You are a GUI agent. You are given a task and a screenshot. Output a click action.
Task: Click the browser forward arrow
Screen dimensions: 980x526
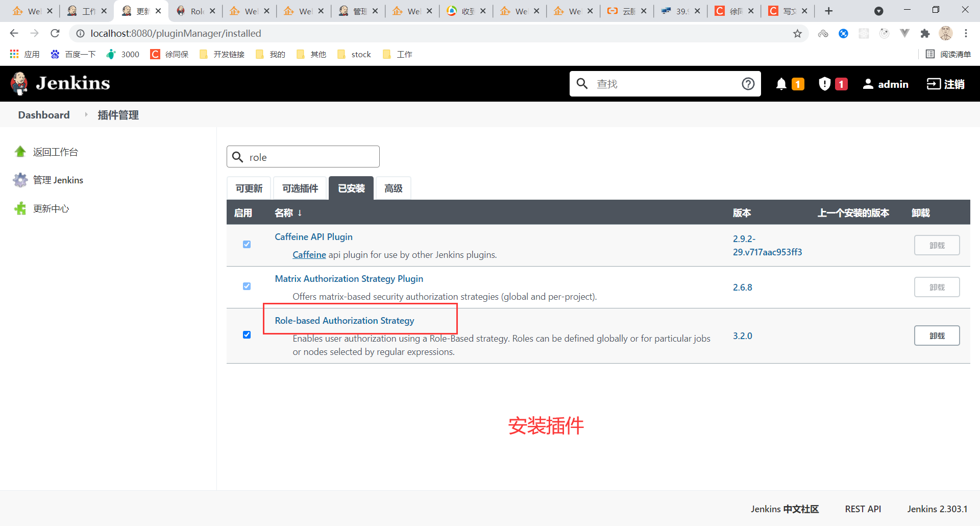34,33
